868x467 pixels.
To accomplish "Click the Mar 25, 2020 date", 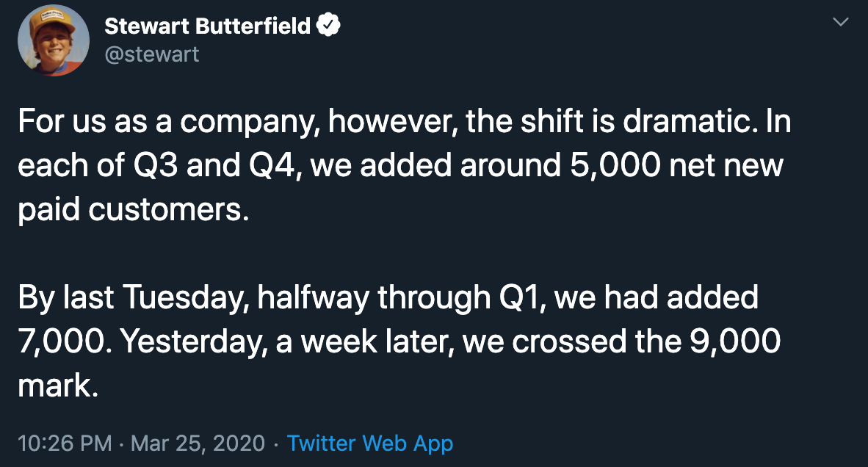I will 198,444.
